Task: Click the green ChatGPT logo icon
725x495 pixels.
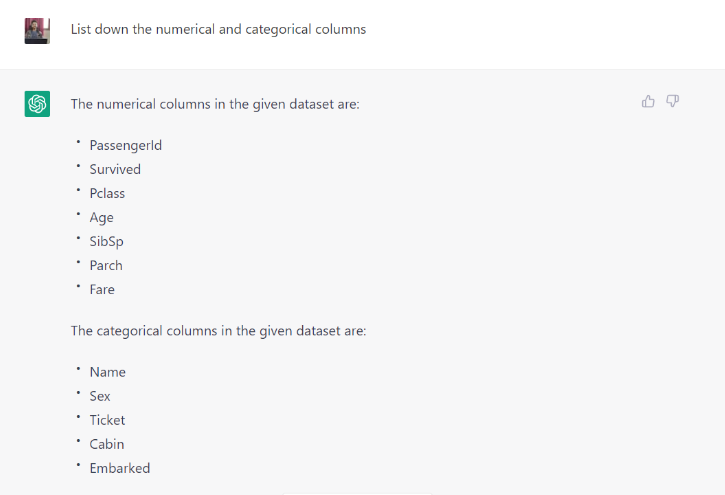Action: [x=37, y=103]
